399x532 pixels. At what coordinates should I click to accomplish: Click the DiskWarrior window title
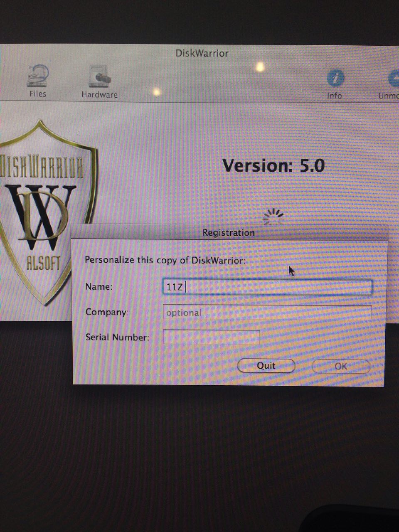tap(202, 53)
